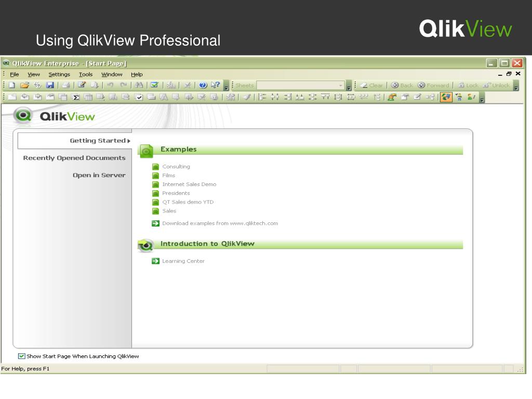Click the Save floppy disk icon
This screenshot has height=399, width=532.
(x=50, y=85)
